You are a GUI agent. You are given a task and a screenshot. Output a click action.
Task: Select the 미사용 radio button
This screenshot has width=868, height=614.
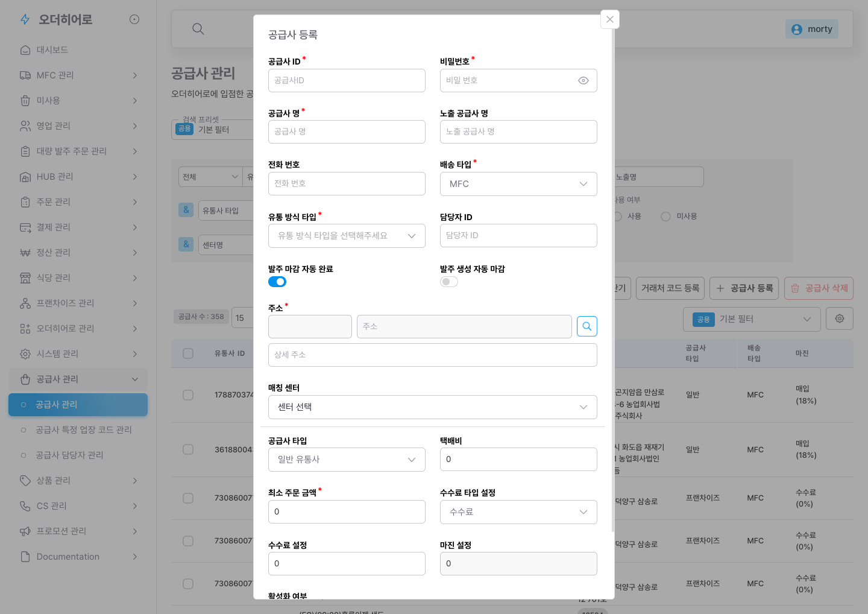665,217
